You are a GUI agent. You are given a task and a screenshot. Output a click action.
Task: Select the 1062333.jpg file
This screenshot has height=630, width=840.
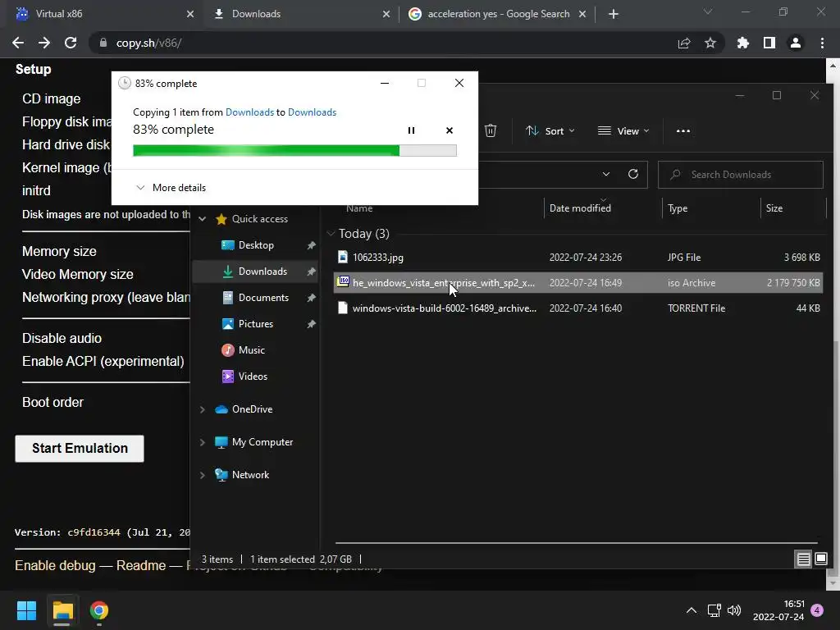click(578, 257)
